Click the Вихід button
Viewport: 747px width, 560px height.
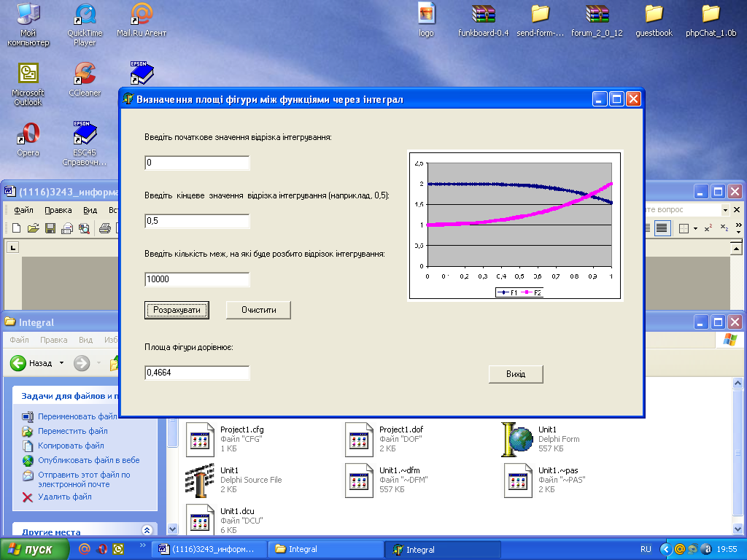[516, 374]
